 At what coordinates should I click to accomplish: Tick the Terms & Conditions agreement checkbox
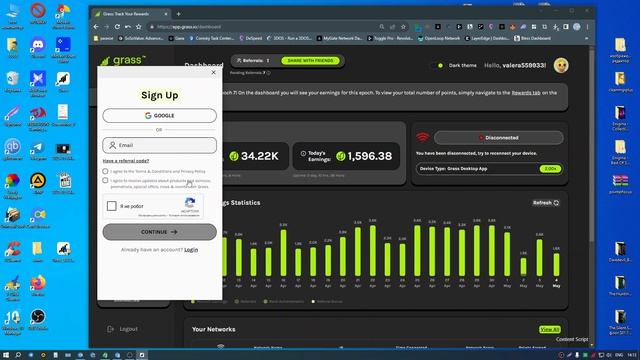coord(105,171)
